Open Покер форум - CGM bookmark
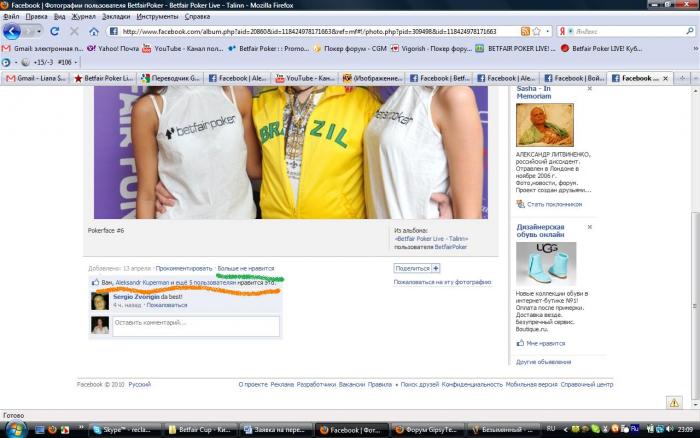Image resolution: width=700 pixels, height=438 pixels. point(350,48)
